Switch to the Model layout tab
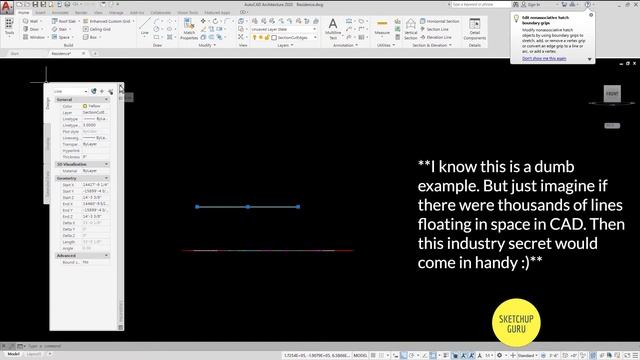640x360 pixels. tap(13, 354)
